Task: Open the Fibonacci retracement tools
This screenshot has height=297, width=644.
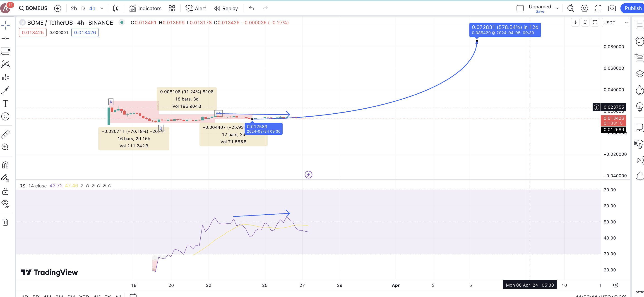Action: [5, 52]
